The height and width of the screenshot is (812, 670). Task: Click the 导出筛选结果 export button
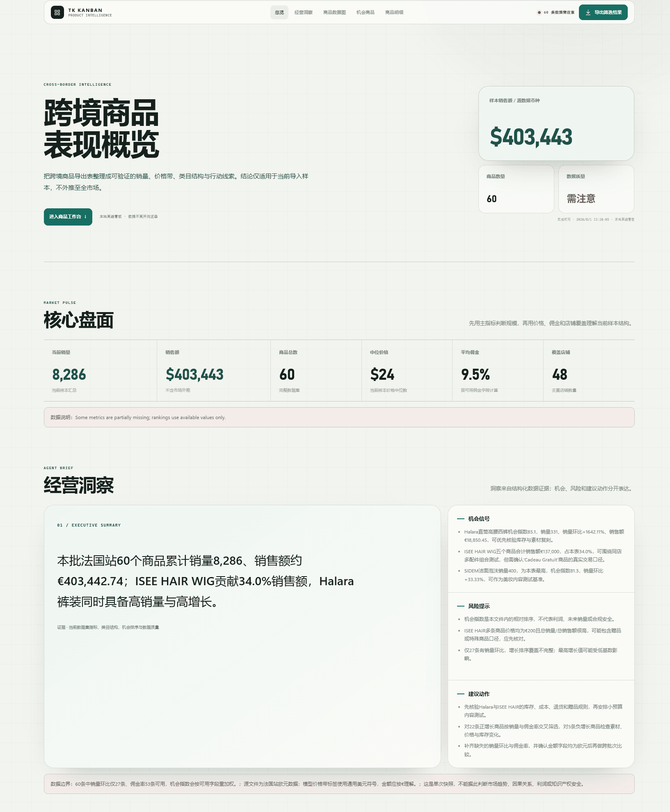603,12
